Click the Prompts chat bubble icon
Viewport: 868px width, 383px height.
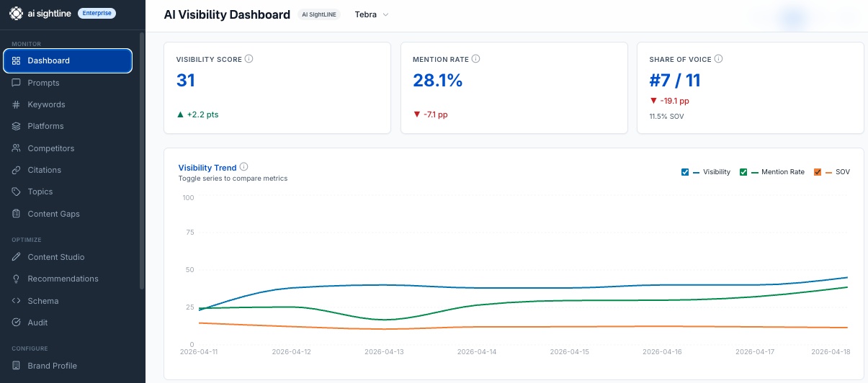point(16,83)
